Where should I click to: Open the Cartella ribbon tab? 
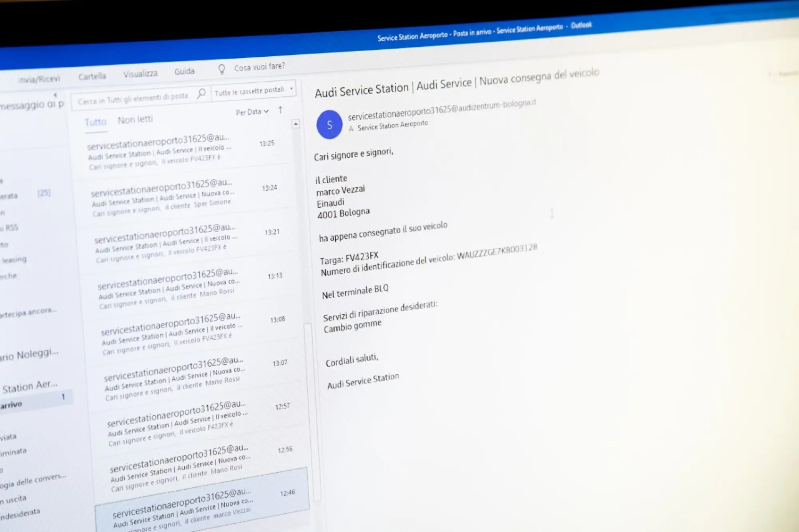tap(92, 76)
